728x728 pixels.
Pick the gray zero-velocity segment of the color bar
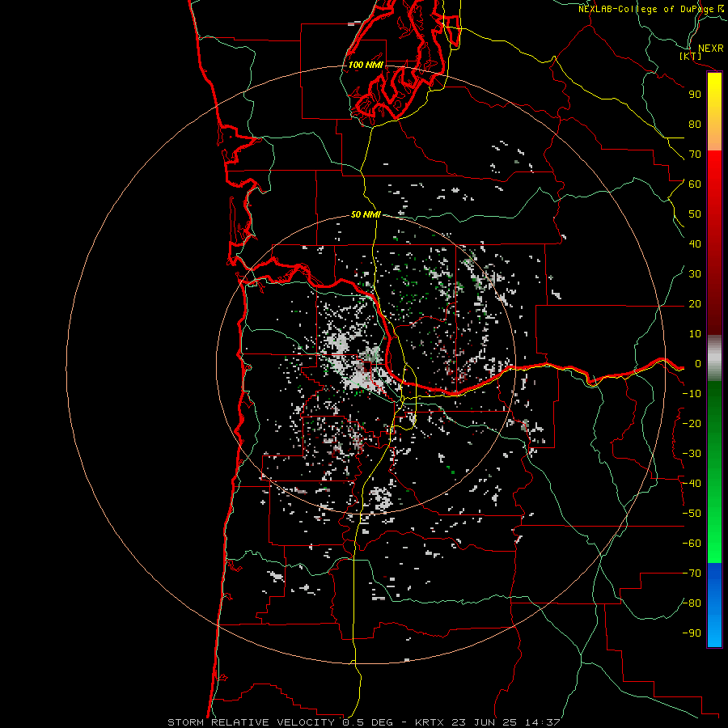[x=714, y=358]
